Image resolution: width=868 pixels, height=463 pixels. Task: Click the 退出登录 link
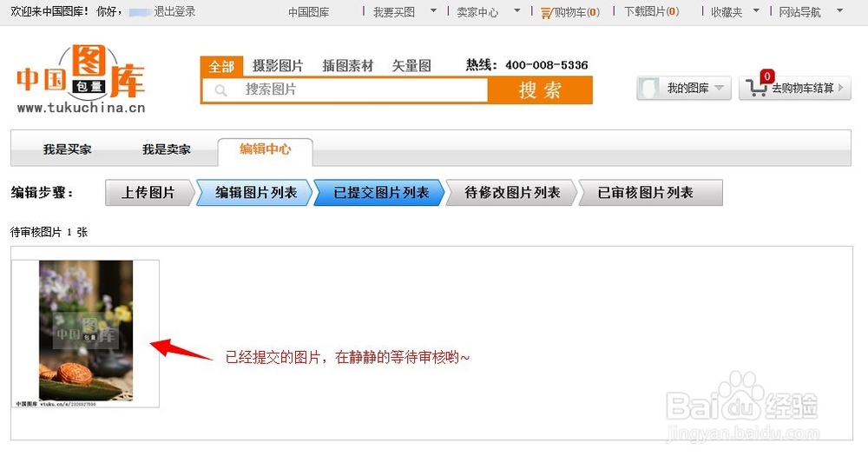coord(174,11)
